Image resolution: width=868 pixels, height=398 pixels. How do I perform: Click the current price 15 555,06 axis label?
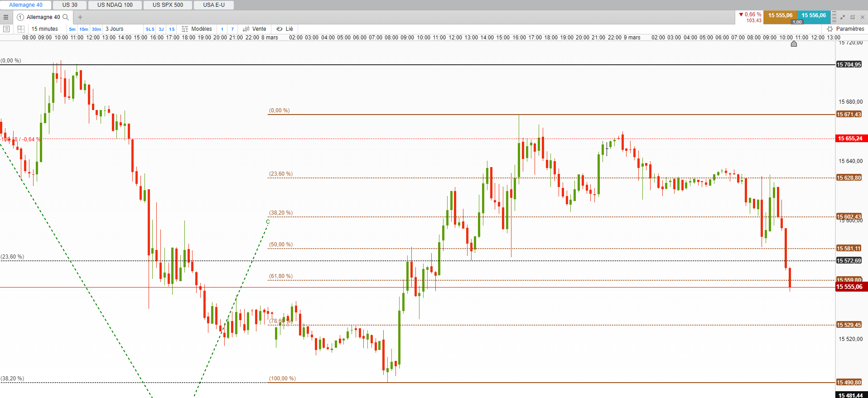(x=852, y=287)
